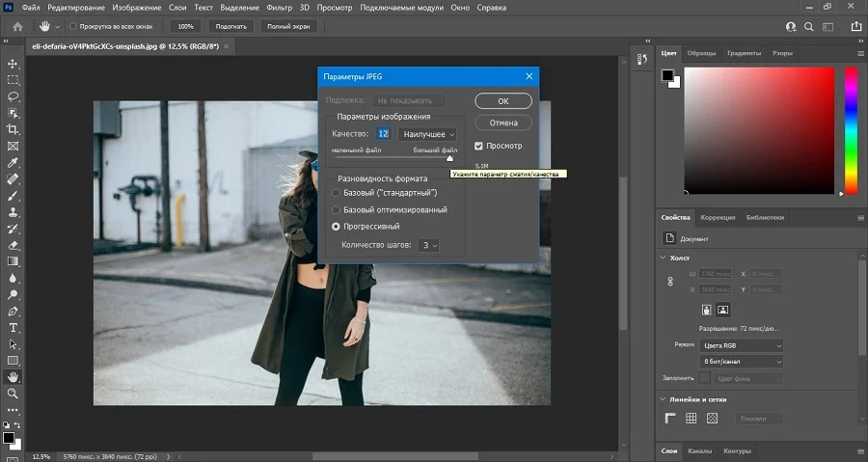
Task: Select the Horizontal Type tool
Action: click(13, 328)
